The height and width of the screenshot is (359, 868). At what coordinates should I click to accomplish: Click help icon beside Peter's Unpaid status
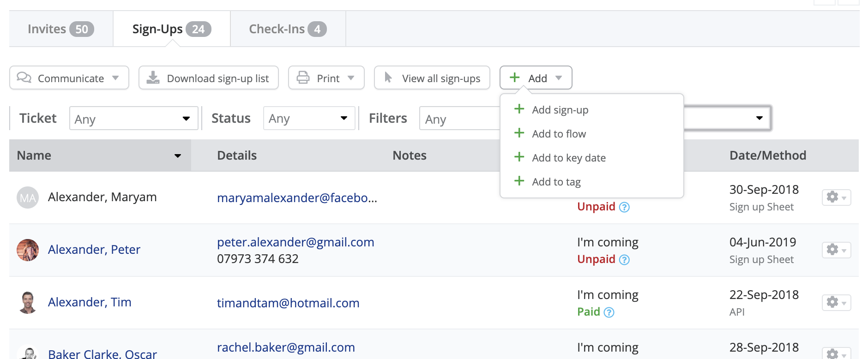pyautogui.click(x=624, y=260)
